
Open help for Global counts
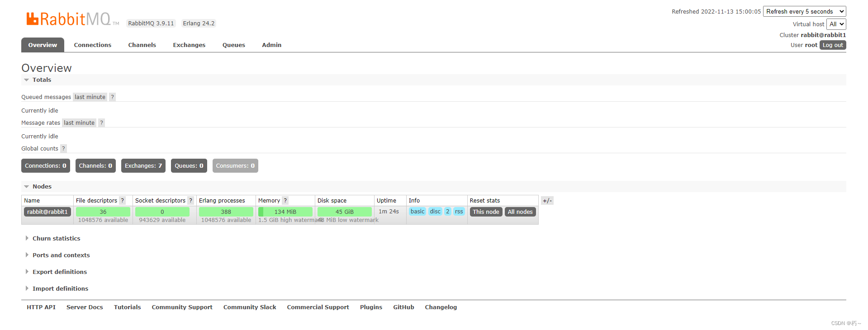(x=63, y=148)
